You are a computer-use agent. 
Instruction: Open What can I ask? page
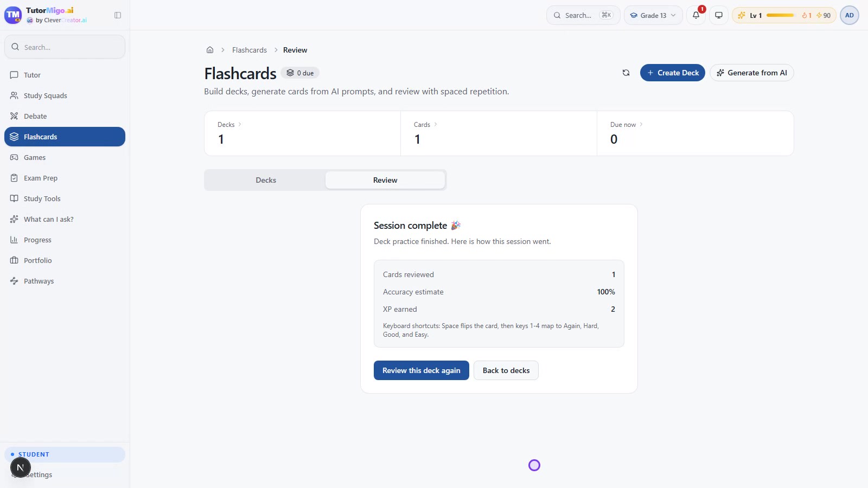[x=65, y=219]
